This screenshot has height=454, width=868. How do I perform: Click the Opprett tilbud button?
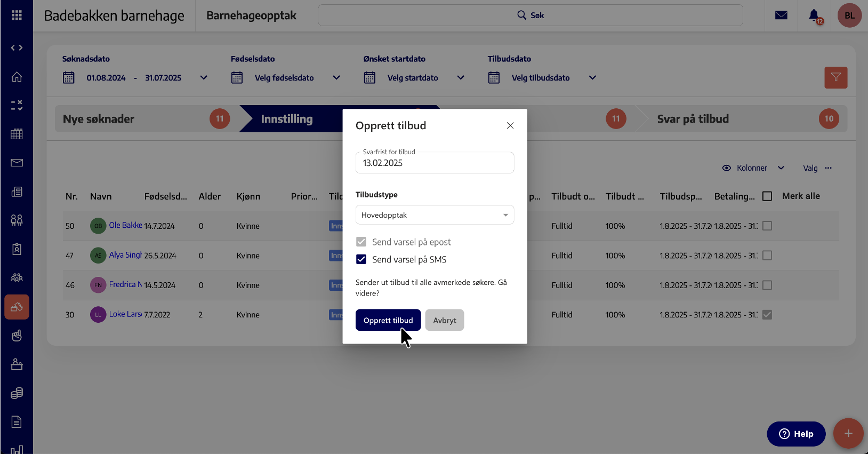pos(388,320)
